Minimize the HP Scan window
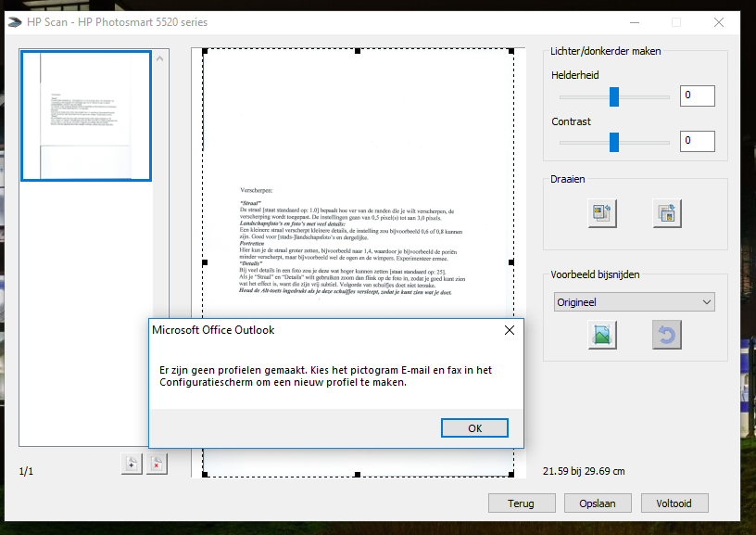 pos(635,22)
